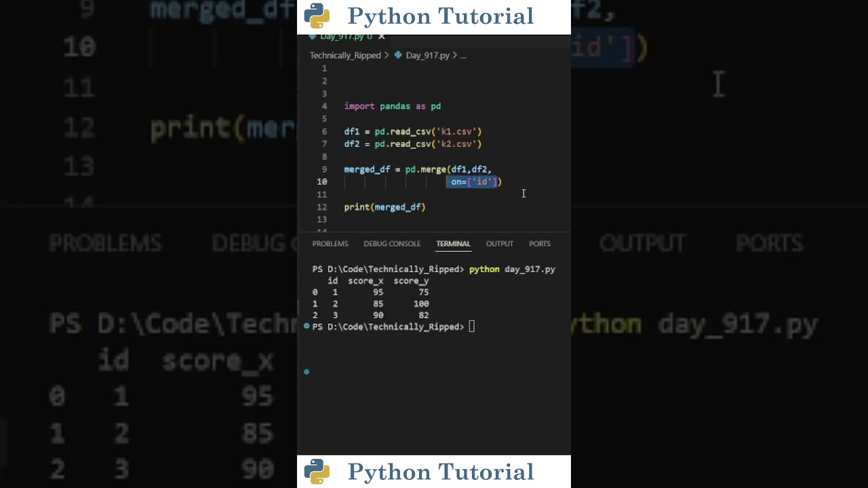Screen dimensions: 868x488
Task: Close the Day_917.py editor tab
Action: 381,37
